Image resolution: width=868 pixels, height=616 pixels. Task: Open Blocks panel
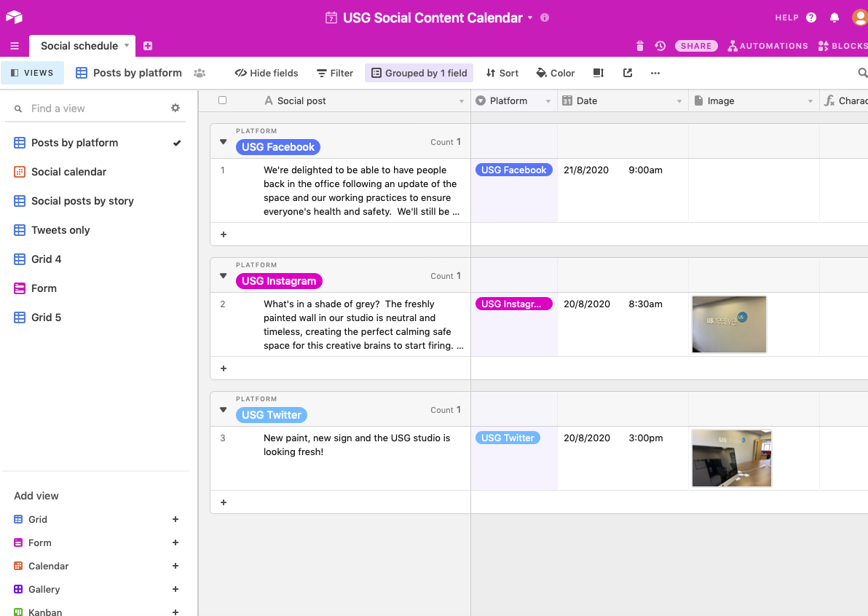[843, 46]
